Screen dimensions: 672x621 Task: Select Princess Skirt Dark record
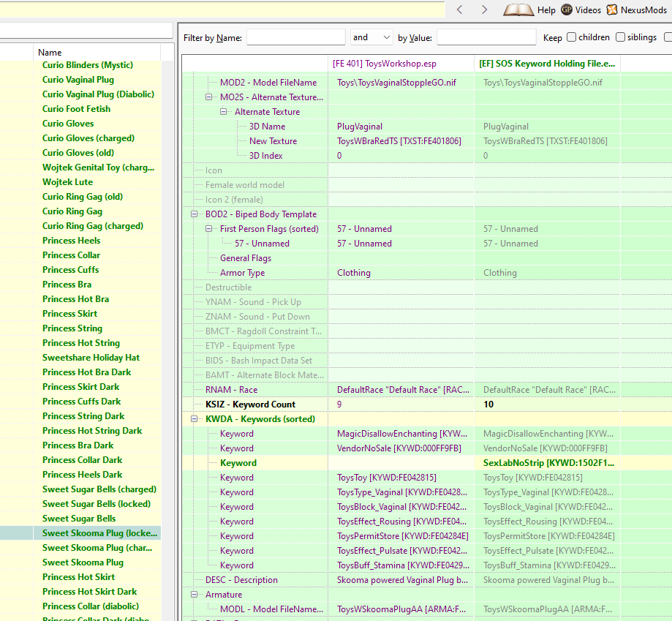point(81,387)
